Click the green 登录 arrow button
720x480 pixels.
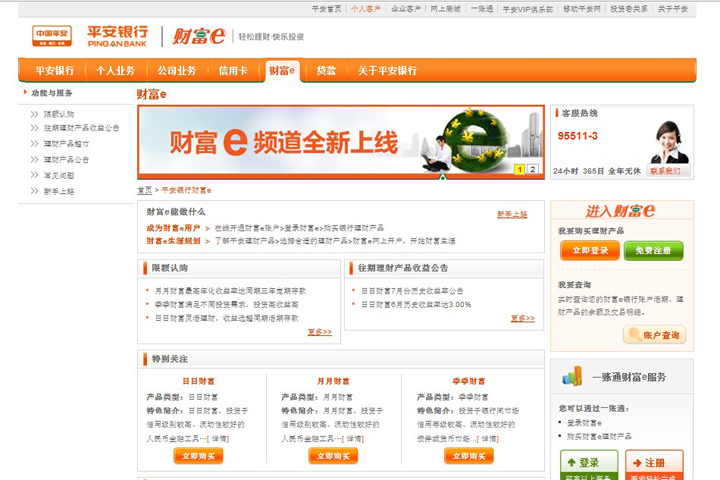pos(588,463)
